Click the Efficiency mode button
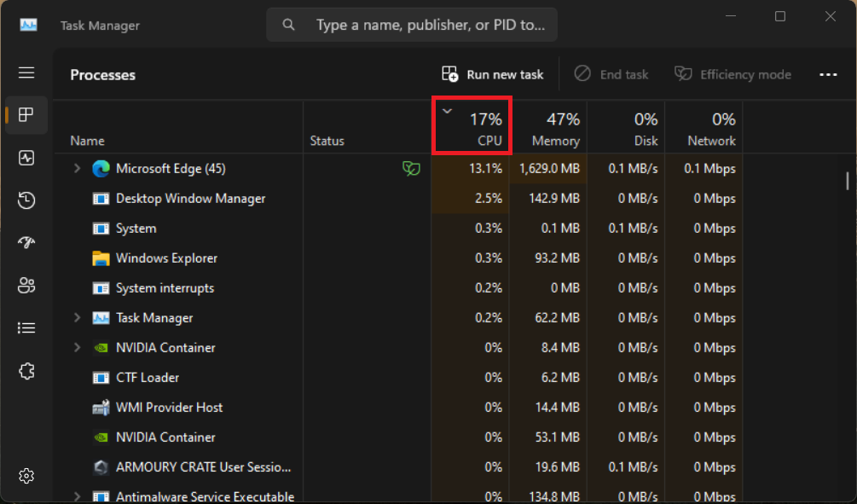857x504 pixels. point(733,75)
